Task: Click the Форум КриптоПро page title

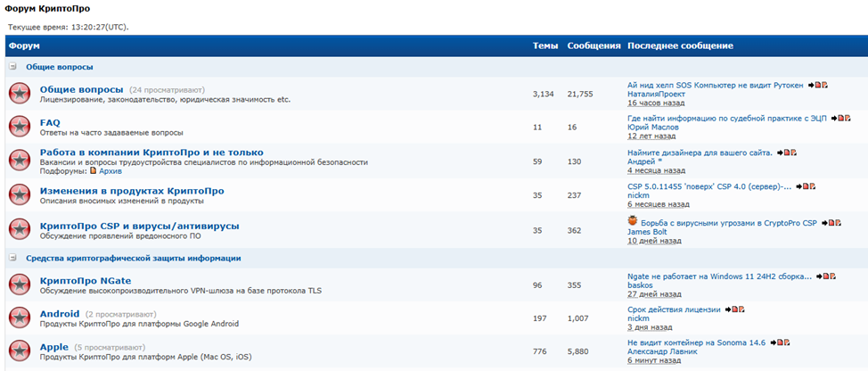Action: pos(47,9)
